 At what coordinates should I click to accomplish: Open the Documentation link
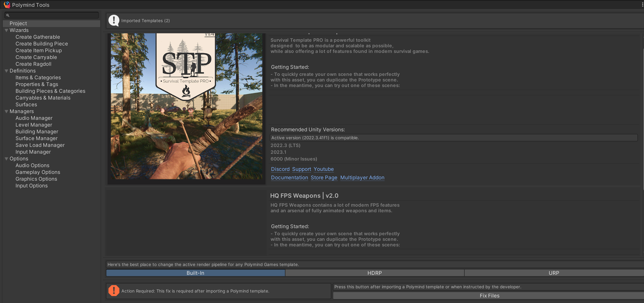tap(289, 178)
